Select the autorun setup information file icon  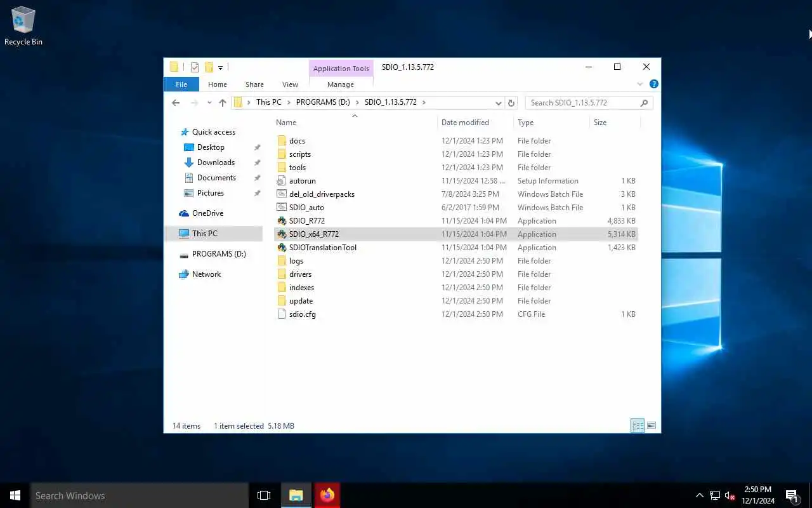pyautogui.click(x=282, y=181)
